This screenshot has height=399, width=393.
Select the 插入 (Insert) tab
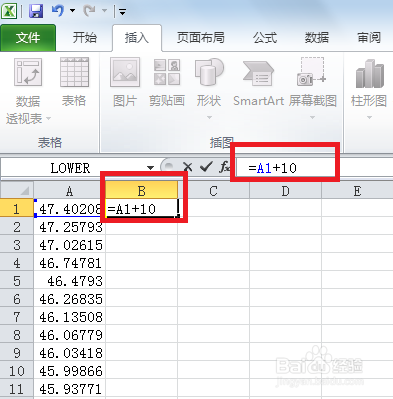pyautogui.click(x=137, y=38)
